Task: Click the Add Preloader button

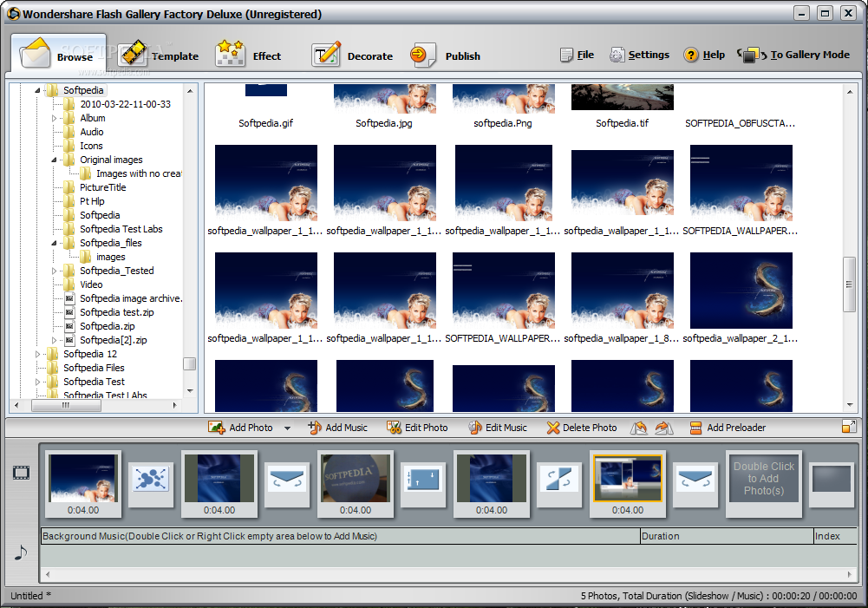Action: 728,428
